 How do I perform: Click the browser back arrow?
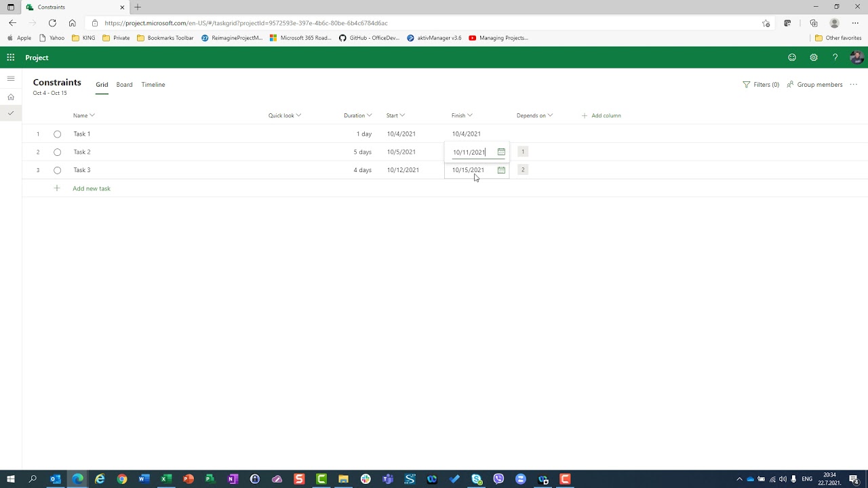(12, 23)
